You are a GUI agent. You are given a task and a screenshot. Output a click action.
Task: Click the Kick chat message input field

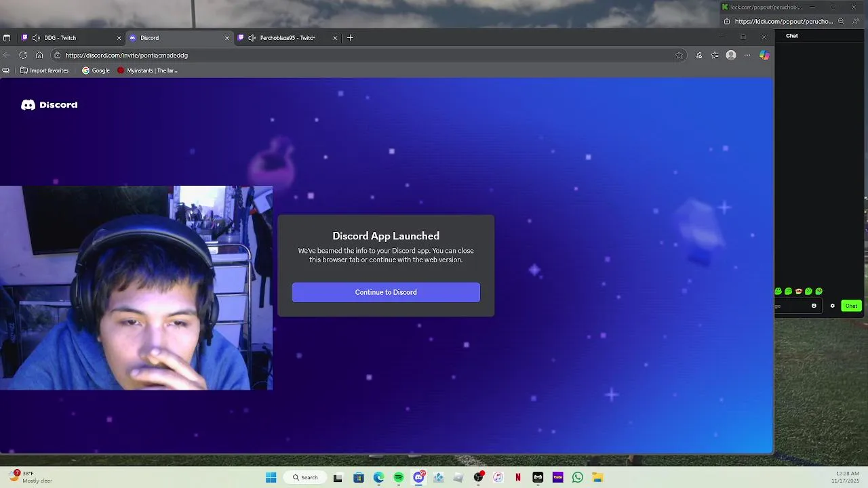797,306
